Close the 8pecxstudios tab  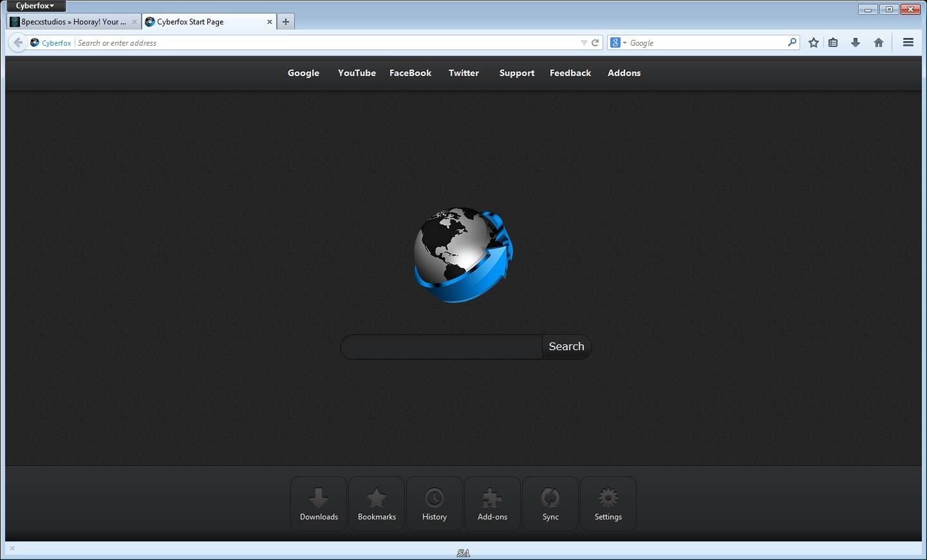[134, 22]
